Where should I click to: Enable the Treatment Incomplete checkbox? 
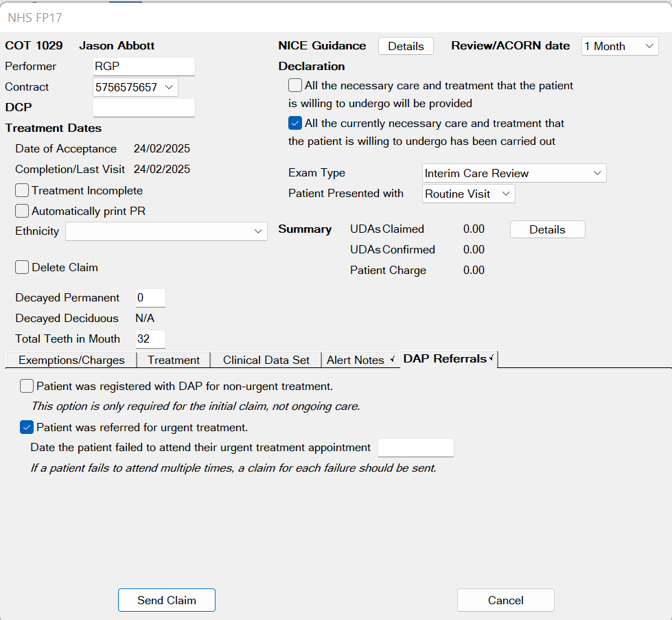point(22,190)
